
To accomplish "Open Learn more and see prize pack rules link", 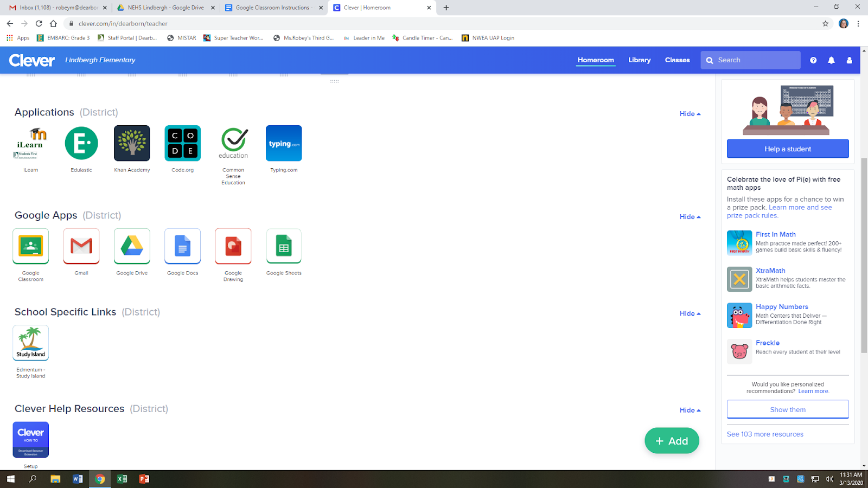I will [x=779, y=211].
